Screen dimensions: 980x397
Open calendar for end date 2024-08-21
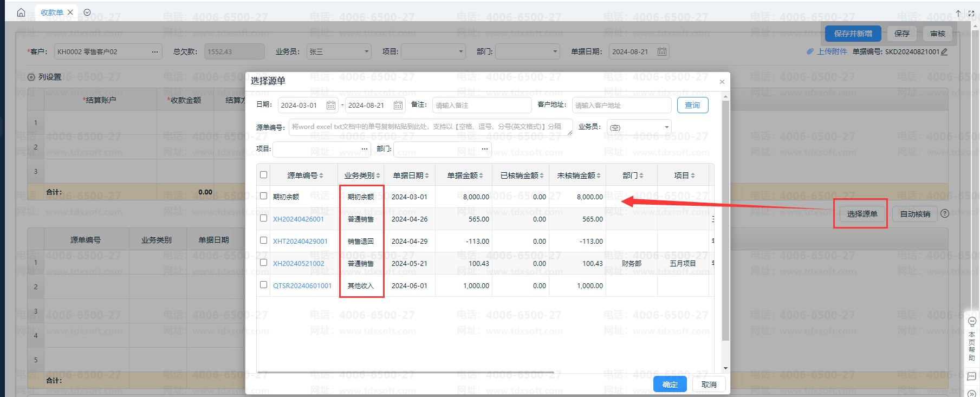pos(398,105)
